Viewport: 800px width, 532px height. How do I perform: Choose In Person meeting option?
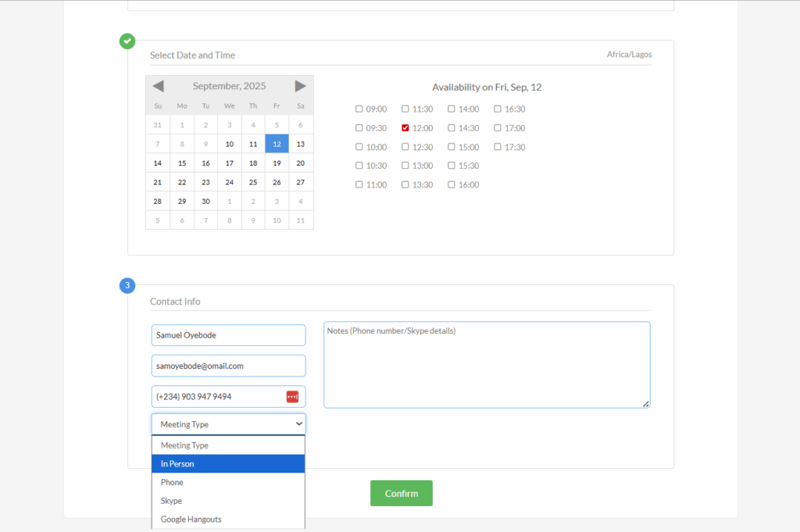click(x=228, y=464)
